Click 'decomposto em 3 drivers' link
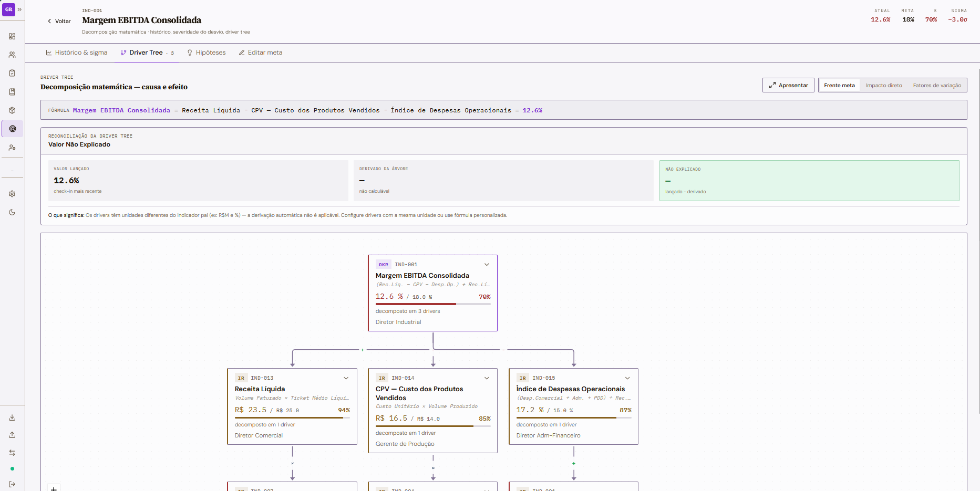Viewport: 980px width, 491px height. pos(408,311)
